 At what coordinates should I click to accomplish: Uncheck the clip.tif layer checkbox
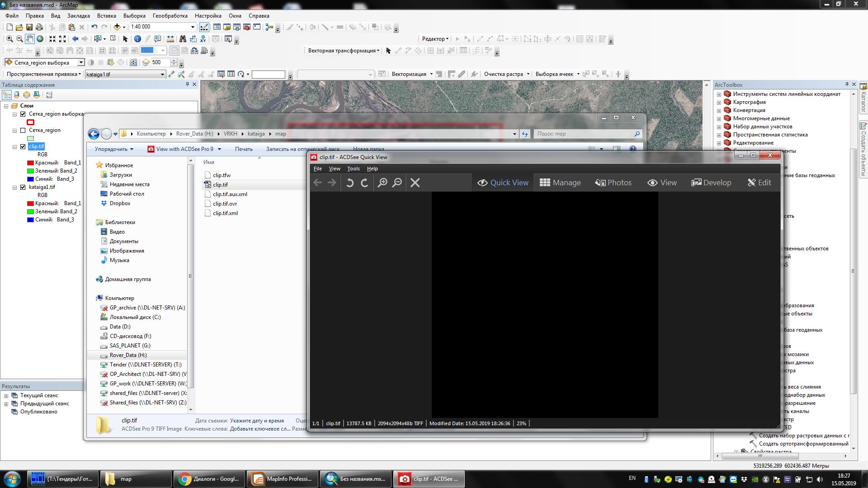click(x=23, y=146)
